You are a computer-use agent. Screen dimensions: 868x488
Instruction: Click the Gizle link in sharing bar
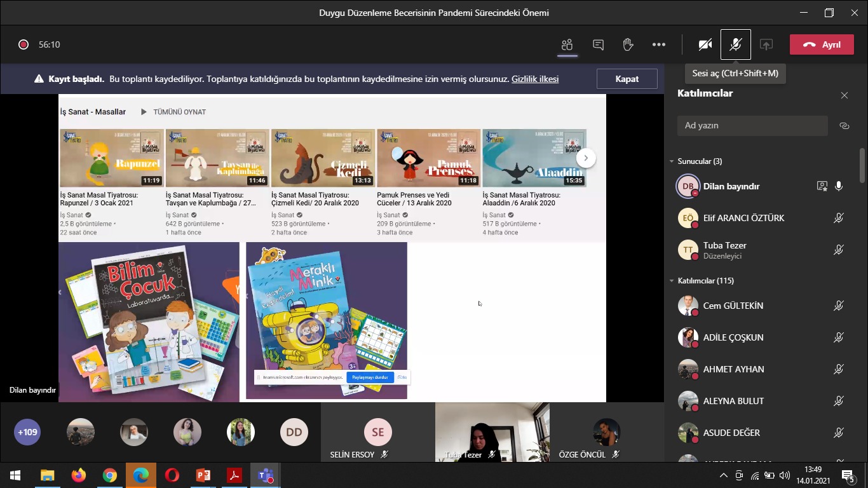click(x=402, y=377)
